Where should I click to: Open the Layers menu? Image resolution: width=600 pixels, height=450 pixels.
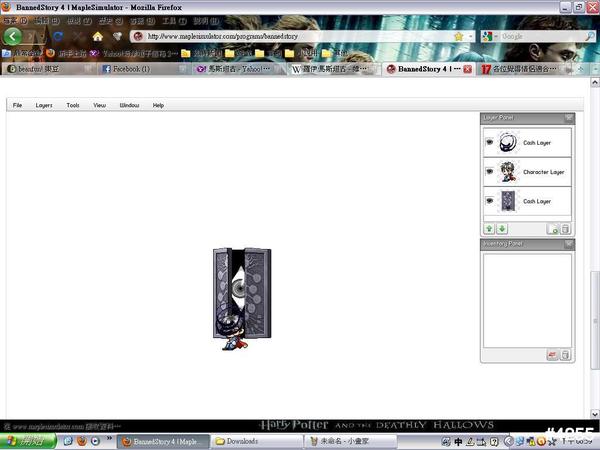[x=44, y=105]
